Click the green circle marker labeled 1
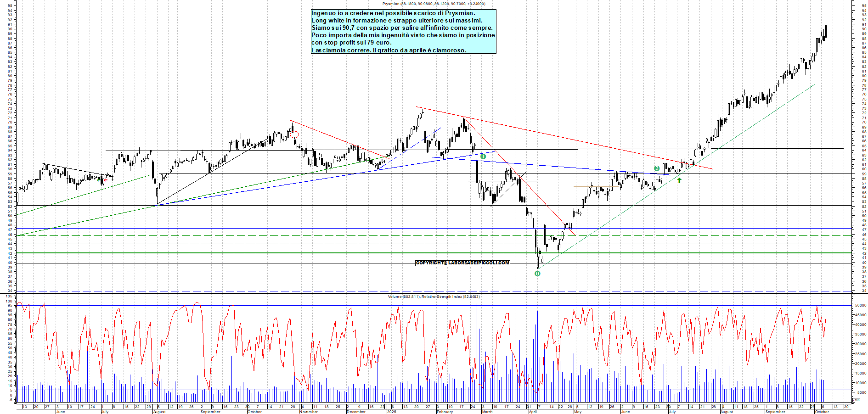 (x=483, y=157)
